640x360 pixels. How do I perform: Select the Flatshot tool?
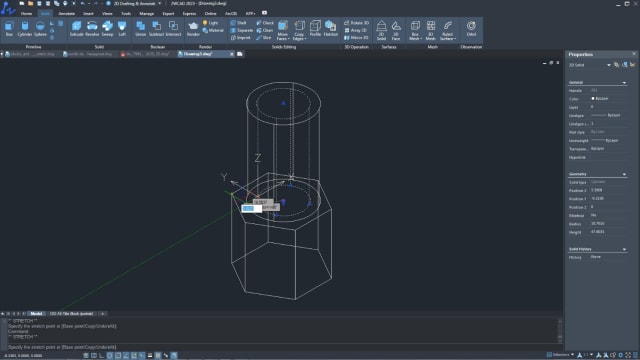331,29
